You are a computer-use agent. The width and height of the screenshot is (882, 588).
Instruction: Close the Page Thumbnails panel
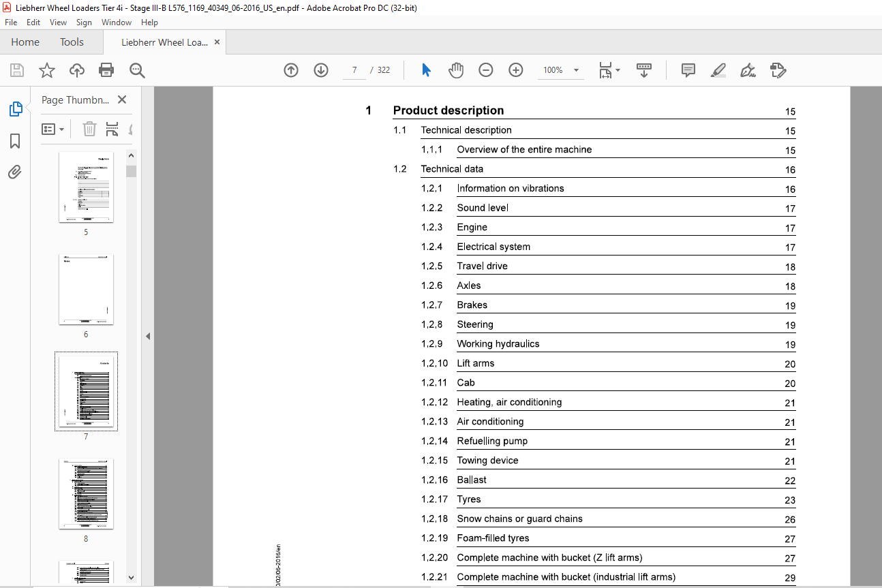click(x=122, y=99)
